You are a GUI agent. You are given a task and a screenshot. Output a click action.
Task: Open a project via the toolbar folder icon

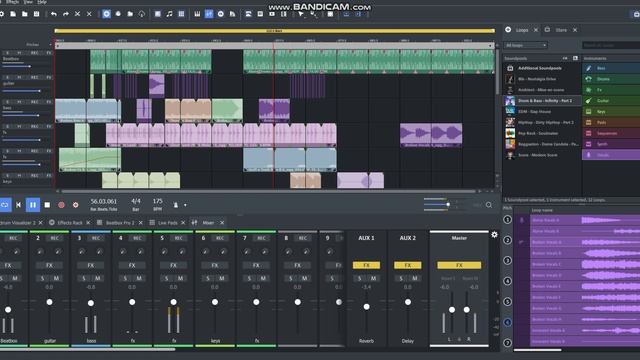[24, 14]
